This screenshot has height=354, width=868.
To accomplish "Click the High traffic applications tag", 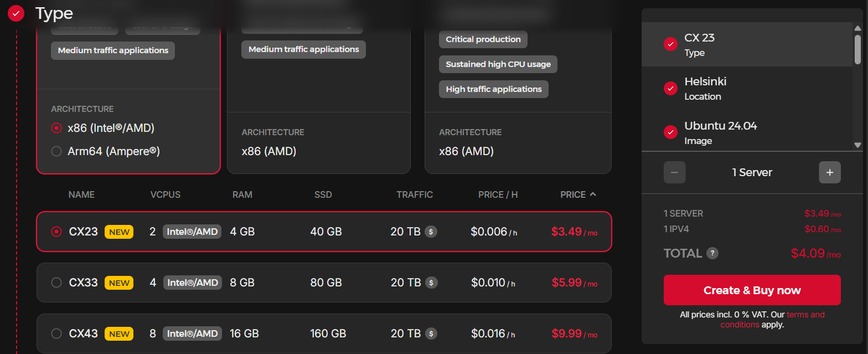I will point(494,89).
